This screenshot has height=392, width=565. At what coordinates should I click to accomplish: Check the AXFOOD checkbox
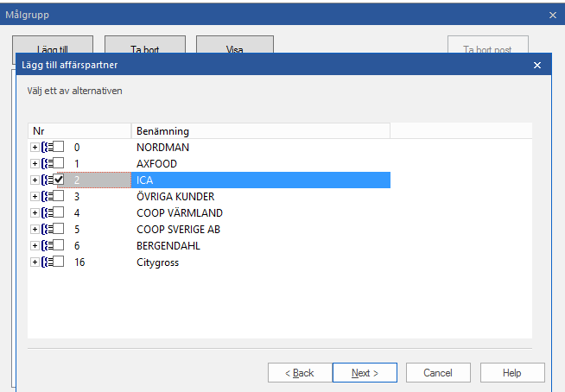(x=59, y=163)
